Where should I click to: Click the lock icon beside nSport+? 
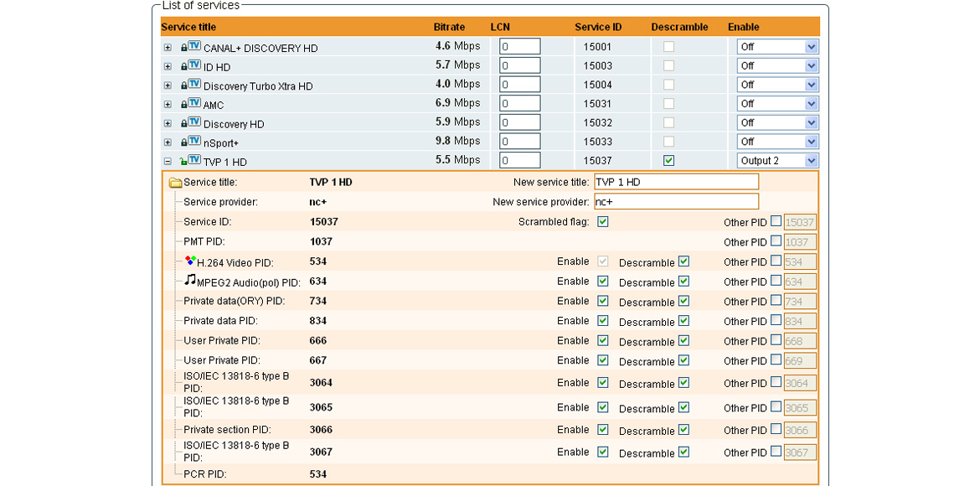coord(185,142)
